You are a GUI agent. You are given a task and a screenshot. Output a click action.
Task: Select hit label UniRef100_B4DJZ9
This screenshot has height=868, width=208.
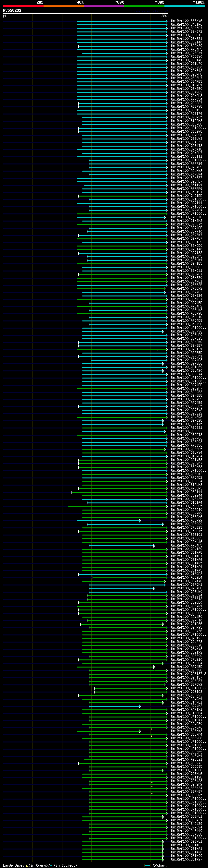pos(187,824)
